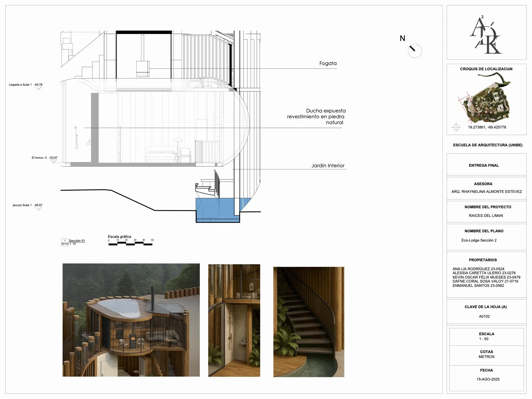Click the site location map thumbnail
Screen dimensions: 532x399
(485, 98)
